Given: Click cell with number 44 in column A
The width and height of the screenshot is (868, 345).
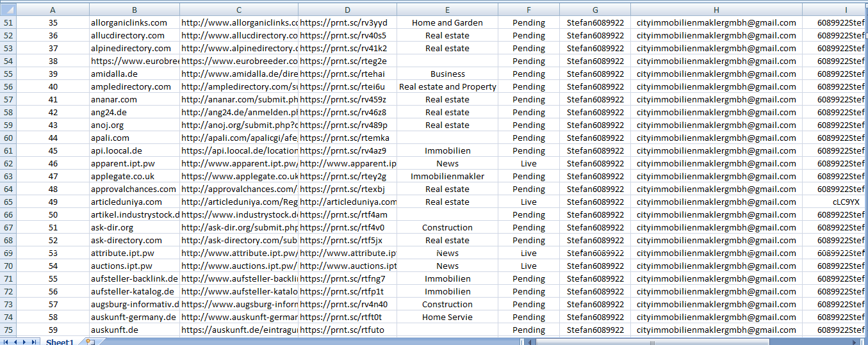Looking at the screenshot, I should tap(53, 138).
